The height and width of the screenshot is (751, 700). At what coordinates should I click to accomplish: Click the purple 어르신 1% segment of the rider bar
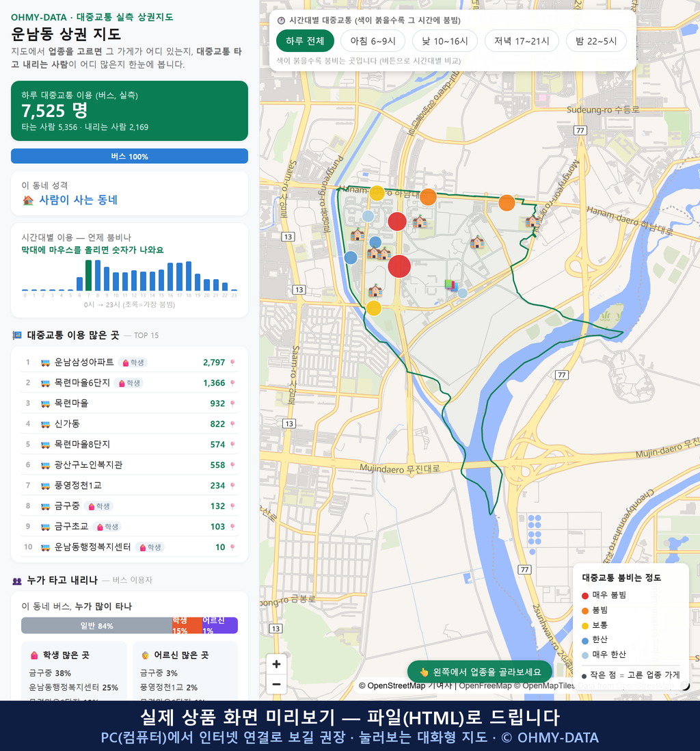point(219,626)
